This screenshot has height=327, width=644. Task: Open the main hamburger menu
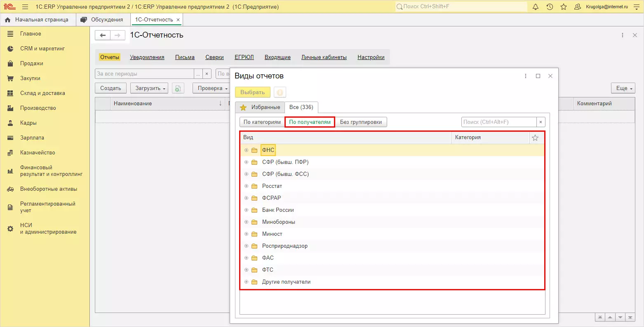point(25,7)
